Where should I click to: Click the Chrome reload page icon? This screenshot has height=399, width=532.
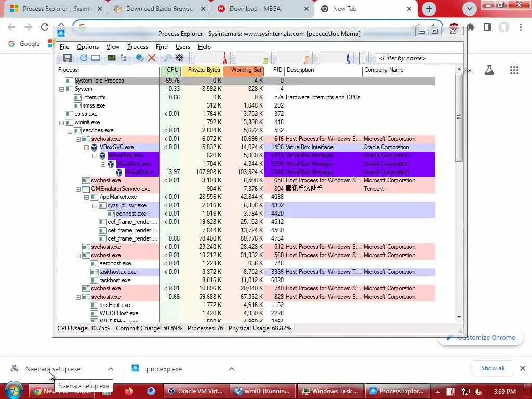[45, 27]
